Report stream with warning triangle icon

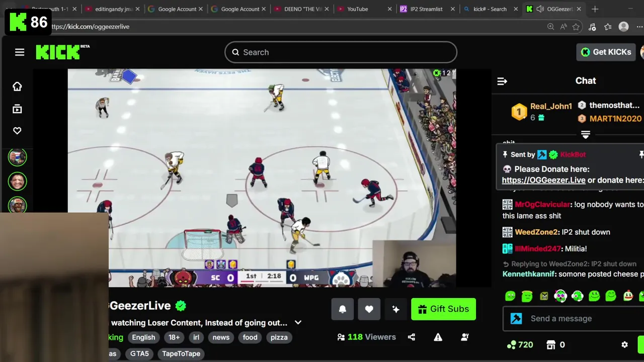tap(438, 337)
